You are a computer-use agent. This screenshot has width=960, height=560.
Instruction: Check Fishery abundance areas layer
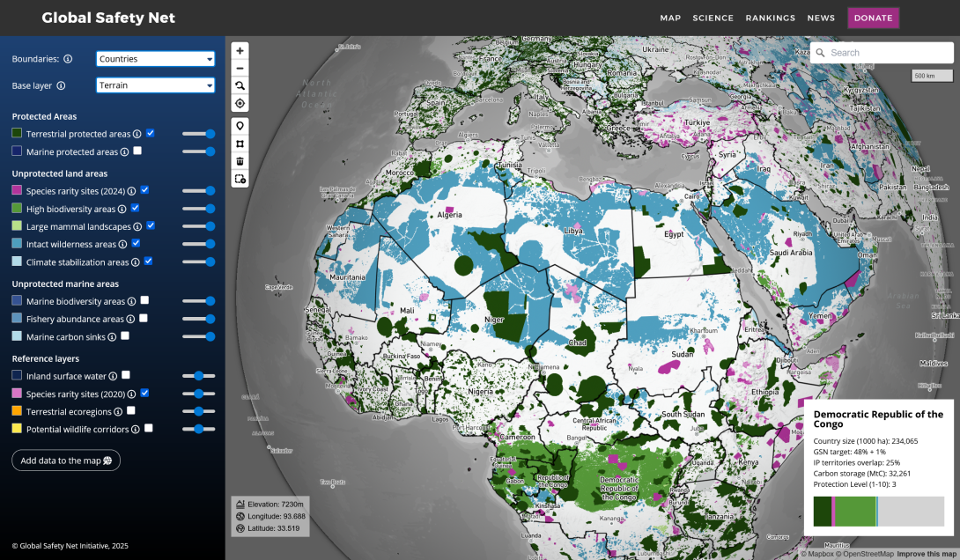tap(144, 318)
